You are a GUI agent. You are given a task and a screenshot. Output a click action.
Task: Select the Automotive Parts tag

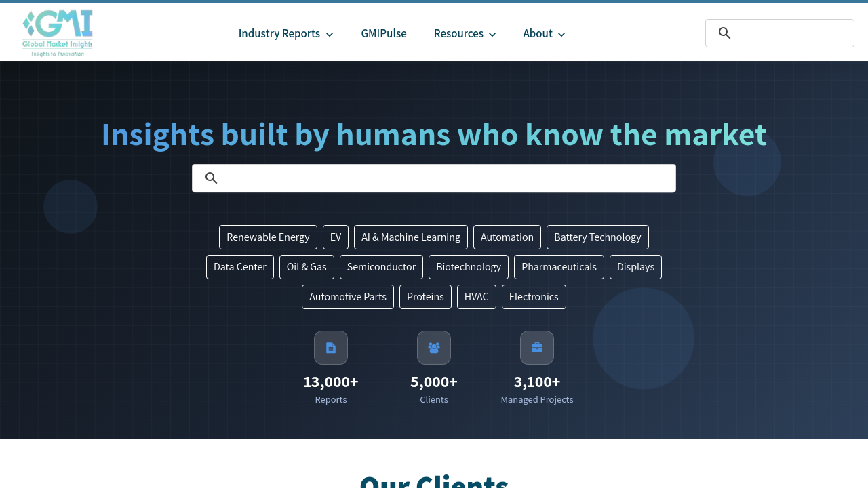click(348, 297)
